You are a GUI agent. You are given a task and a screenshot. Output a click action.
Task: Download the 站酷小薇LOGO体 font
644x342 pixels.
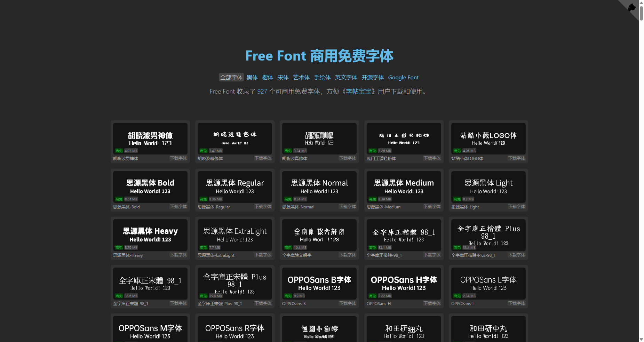[x=517, y=158]
